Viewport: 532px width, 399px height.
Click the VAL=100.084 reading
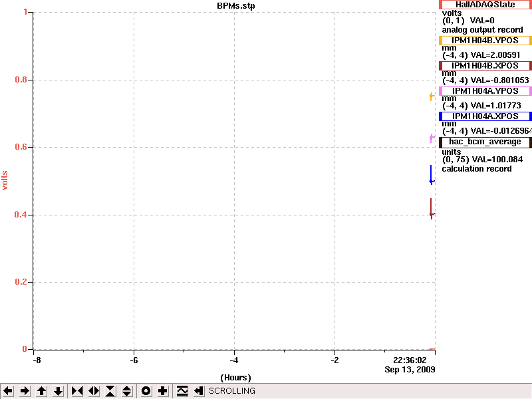497,160
